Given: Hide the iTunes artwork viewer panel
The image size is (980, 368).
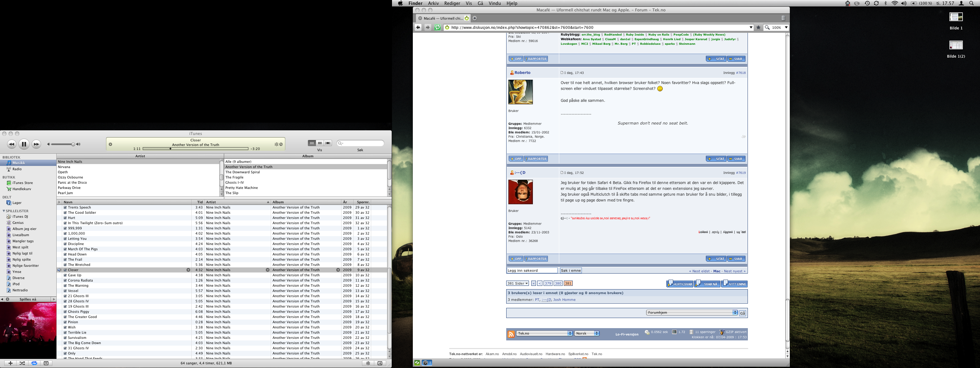Looking at the screenshot, I should coord(46,363).
